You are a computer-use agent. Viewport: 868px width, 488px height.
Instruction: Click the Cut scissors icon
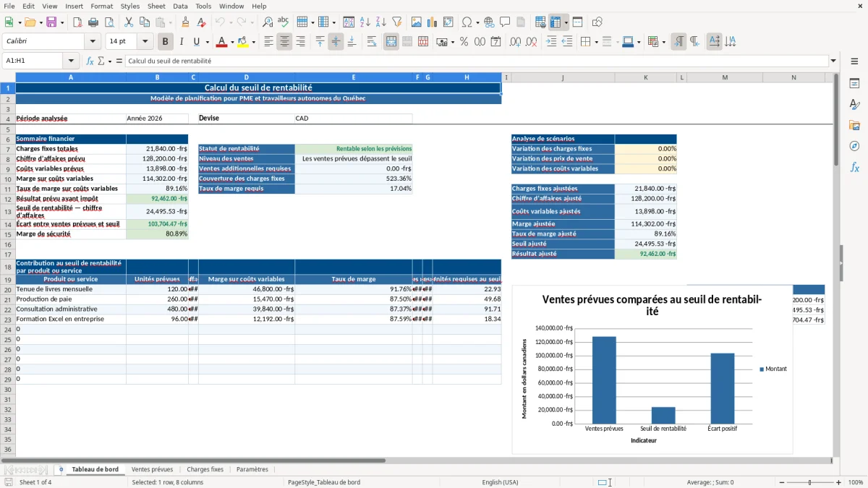pyautogui.click(x=128, y=22)
